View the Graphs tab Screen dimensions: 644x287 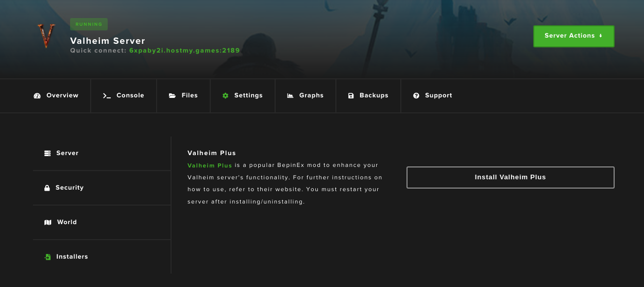(306, 96)
